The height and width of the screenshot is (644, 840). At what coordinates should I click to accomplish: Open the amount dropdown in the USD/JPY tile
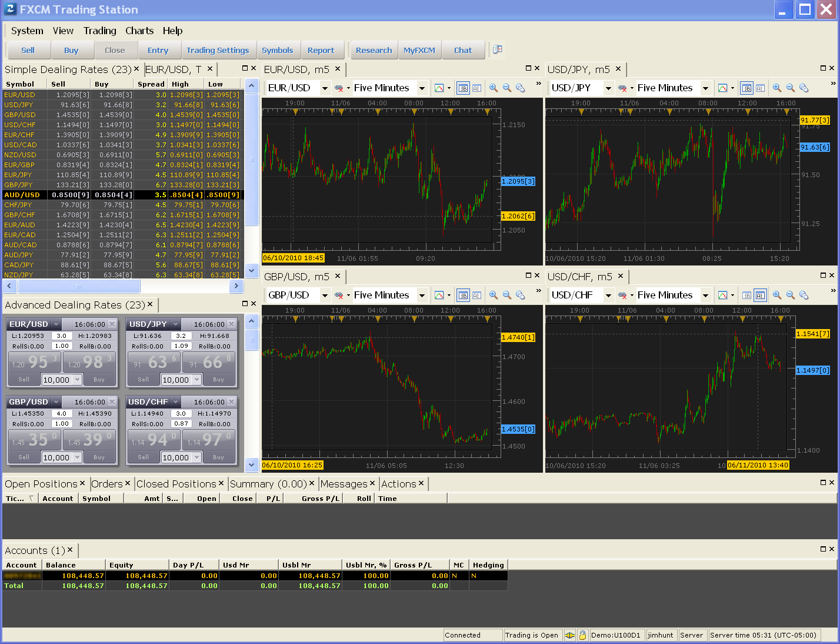coord(196,380)
